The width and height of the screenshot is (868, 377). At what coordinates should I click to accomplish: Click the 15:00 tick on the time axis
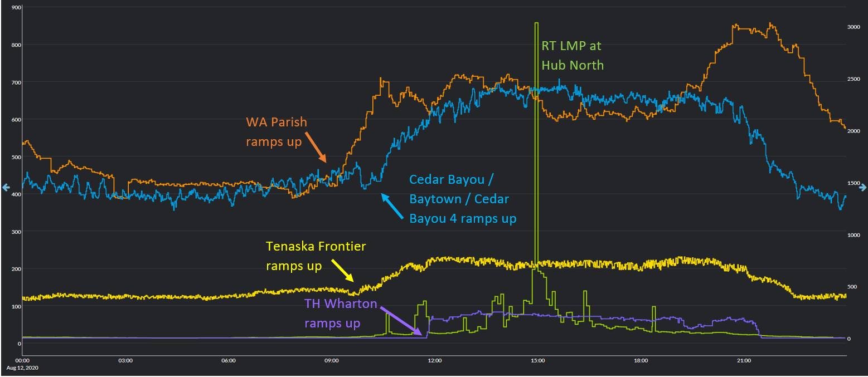pos(537,361)
